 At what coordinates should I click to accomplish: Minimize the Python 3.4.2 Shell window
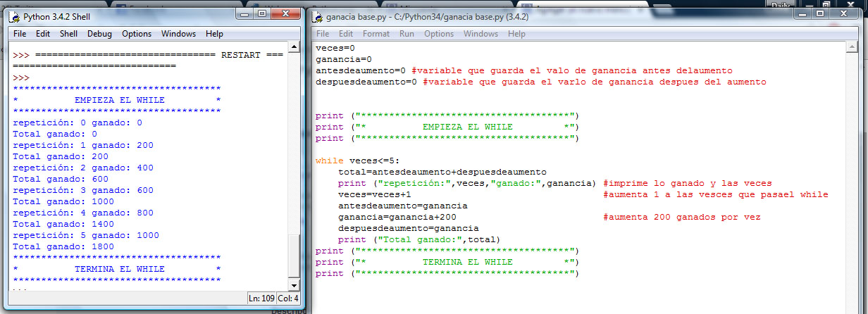pyautogui.click(x=244, y=14)
